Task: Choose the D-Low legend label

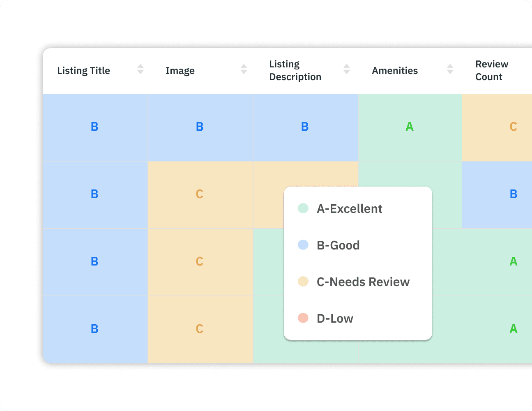Action: tap(335, 319)
